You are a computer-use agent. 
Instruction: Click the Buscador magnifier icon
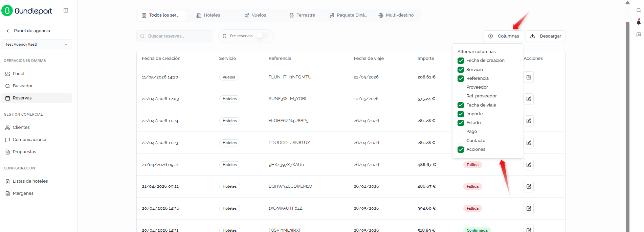(x=7, y=86)
